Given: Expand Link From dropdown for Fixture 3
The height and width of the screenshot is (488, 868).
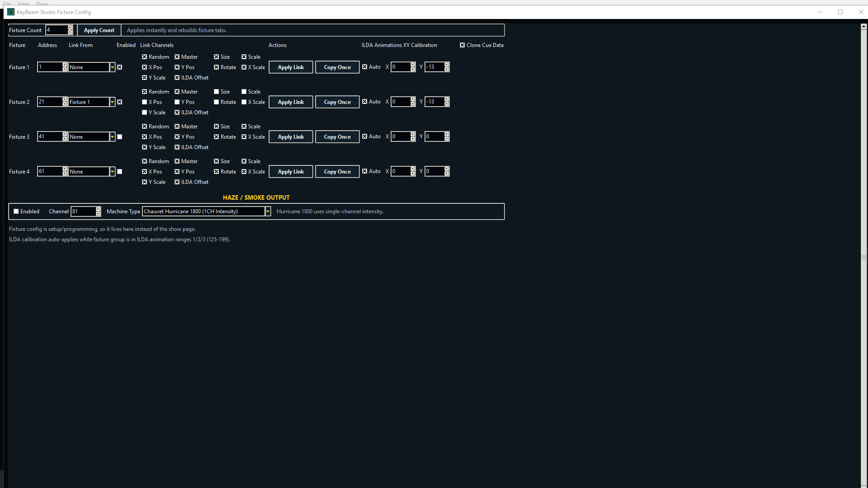Looking at the screenshot, I should click(x=112, y=137).
